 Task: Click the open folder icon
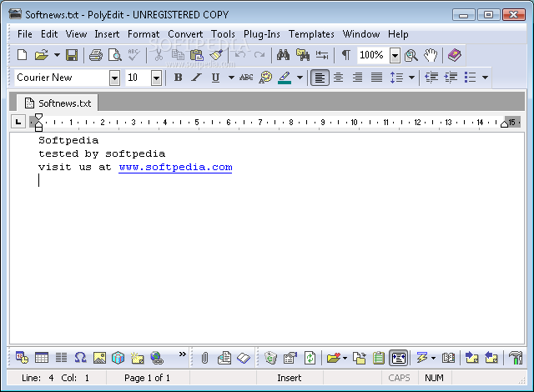[x=42, y=55]
